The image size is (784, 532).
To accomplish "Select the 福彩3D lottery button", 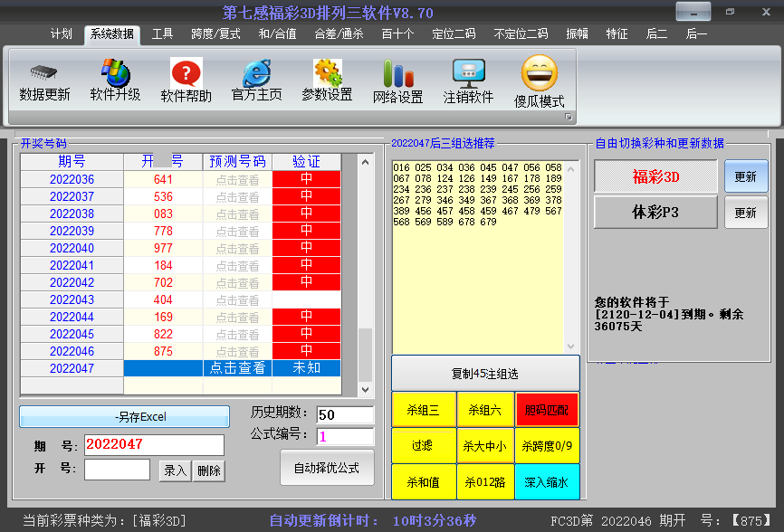I will (x=655, y=176).
